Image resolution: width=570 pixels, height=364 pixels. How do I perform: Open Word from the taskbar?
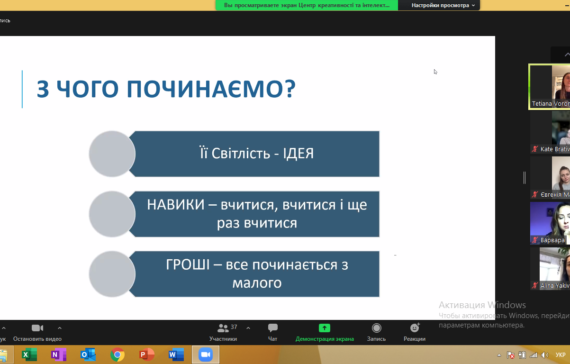tap(176, 355)
